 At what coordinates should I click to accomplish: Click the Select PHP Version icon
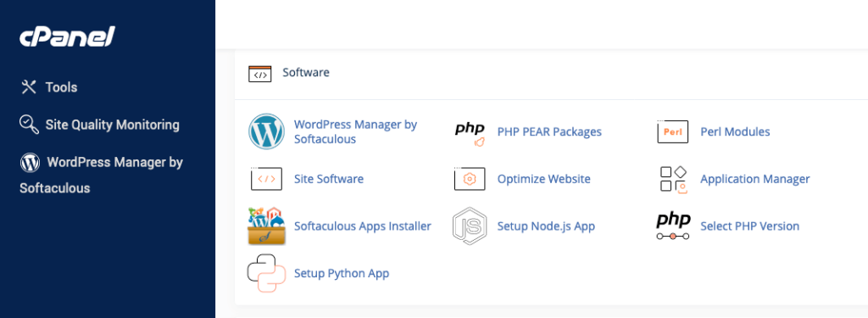[673, 226]
